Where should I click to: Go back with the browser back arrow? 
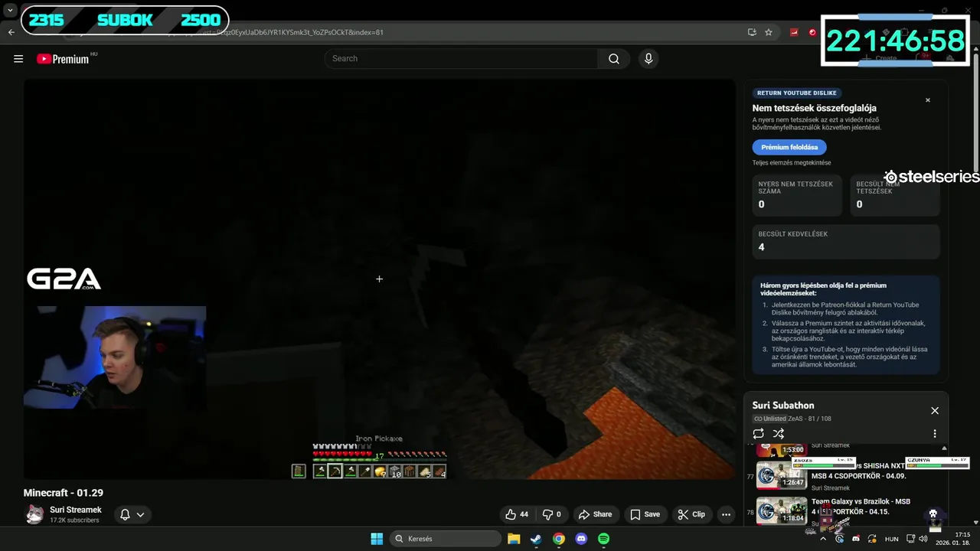coord(11,32)
